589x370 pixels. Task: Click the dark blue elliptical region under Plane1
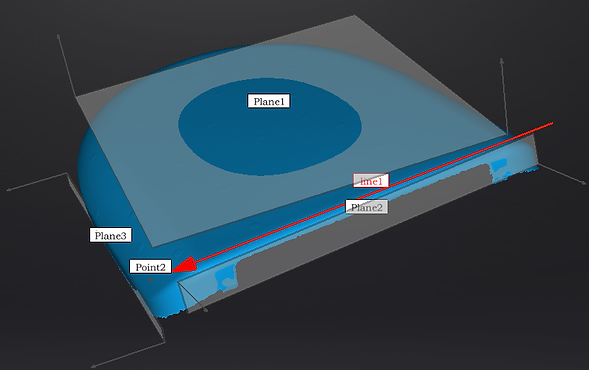coord(270,127)
